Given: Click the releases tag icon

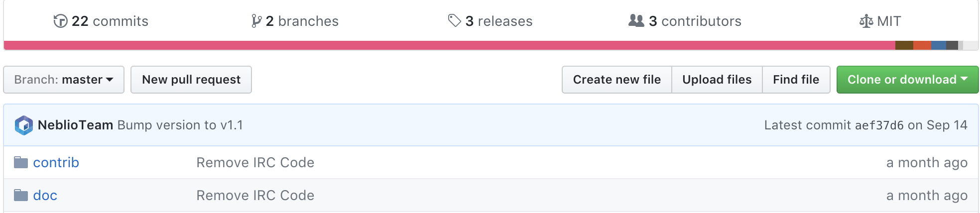Looking at the screenshot, I should pyautogui.click(x=454, y=20).
